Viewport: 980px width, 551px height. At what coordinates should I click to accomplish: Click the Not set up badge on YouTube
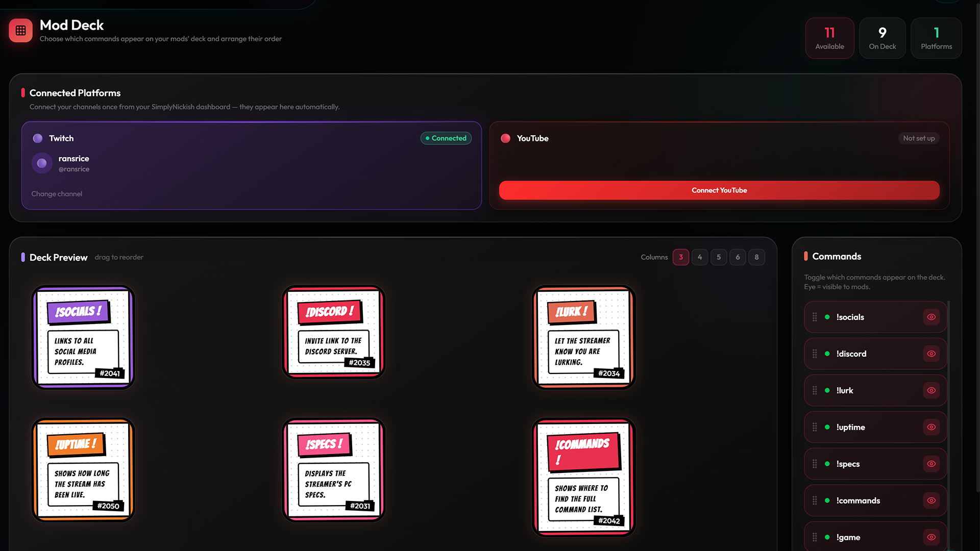pyautogui.click(x=919, y=138)
